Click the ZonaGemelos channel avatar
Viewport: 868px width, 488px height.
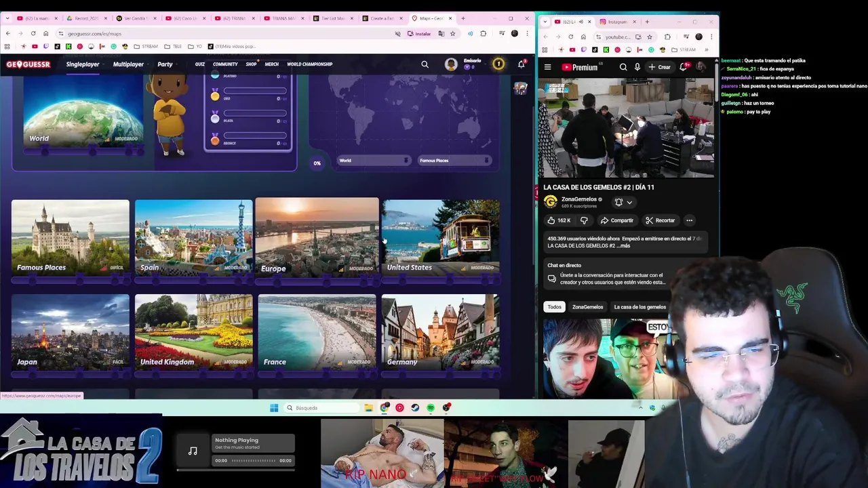551,201
